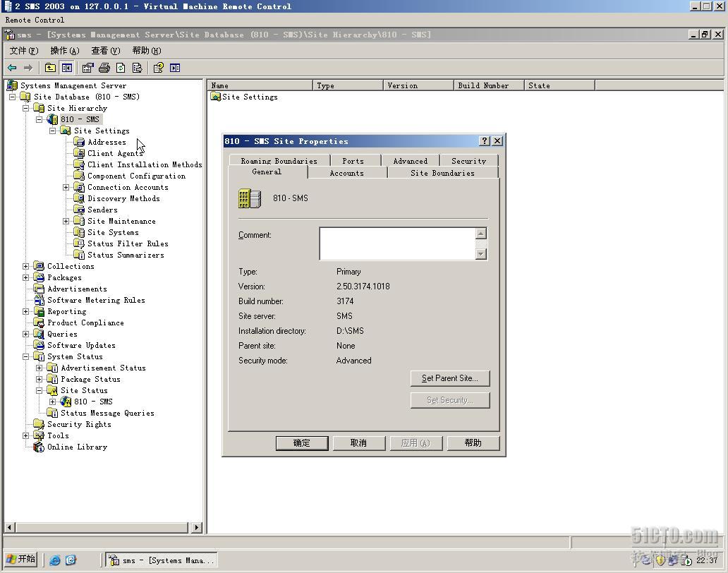The image size is (728, 573).
Task: Select Security Rights node
Action: tap(79, 424)
